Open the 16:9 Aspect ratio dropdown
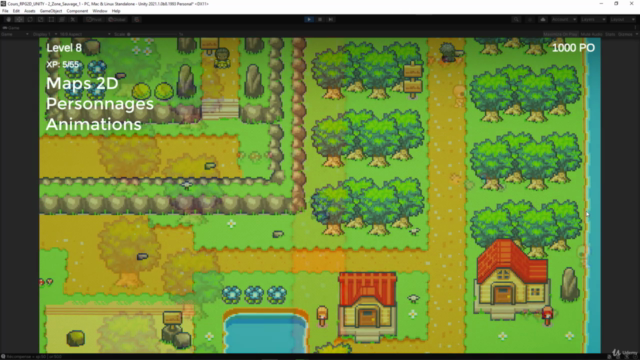Image resolution: width=640 pixels, height=360 pixels. point(85,34)
